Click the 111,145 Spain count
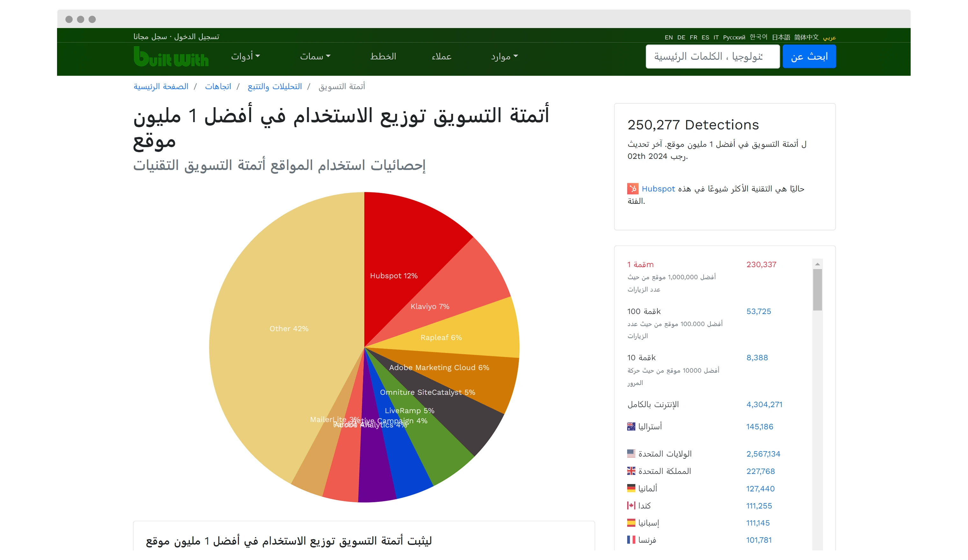Screen dimensions: 968x560 [x=757, y=523]
